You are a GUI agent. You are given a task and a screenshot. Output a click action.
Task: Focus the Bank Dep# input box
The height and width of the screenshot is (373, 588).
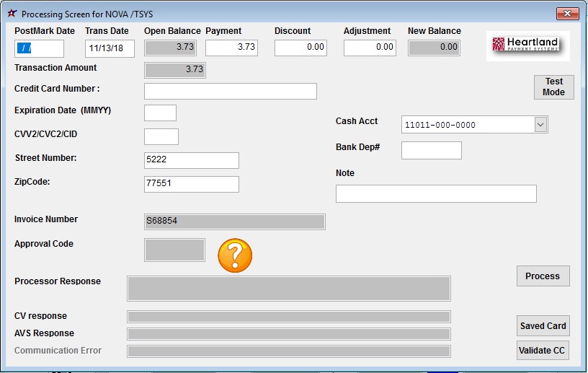[x=431, y=150]
